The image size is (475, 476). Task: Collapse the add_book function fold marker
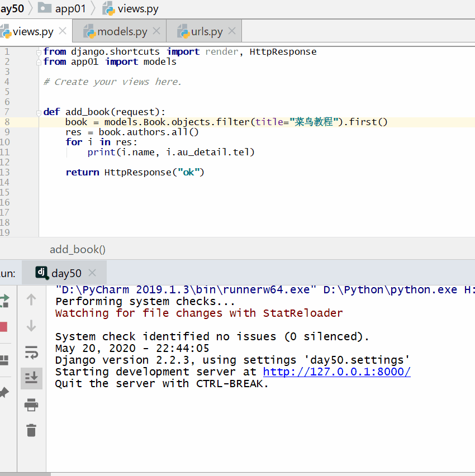(x=39, y=112)
